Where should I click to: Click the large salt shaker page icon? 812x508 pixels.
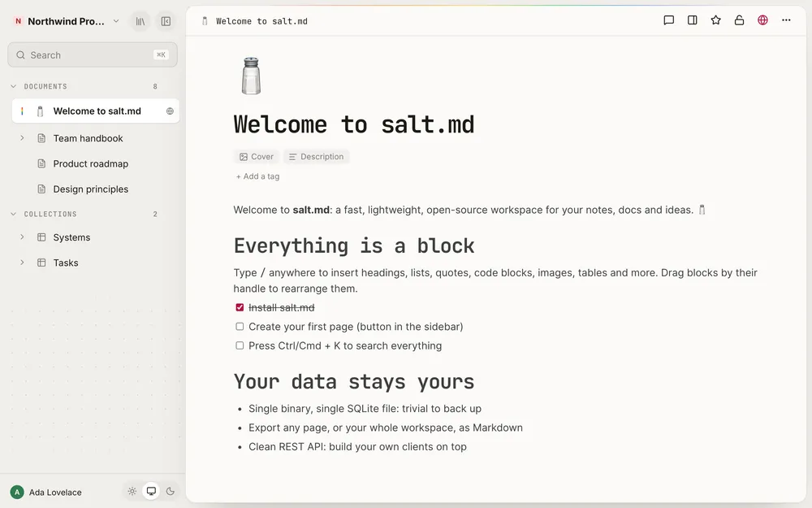251,76
